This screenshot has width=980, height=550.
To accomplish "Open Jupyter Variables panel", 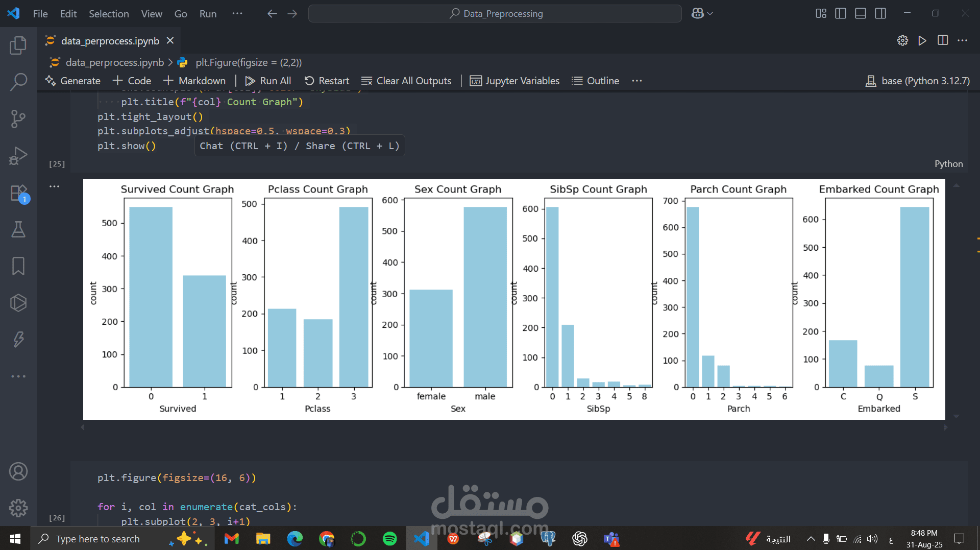I will (x=514, y=81).
